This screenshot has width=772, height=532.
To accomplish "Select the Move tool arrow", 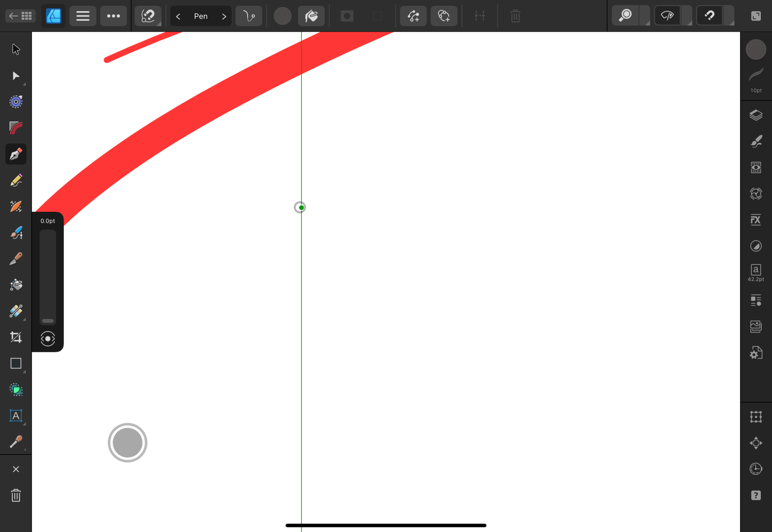I will coord(16,49).
